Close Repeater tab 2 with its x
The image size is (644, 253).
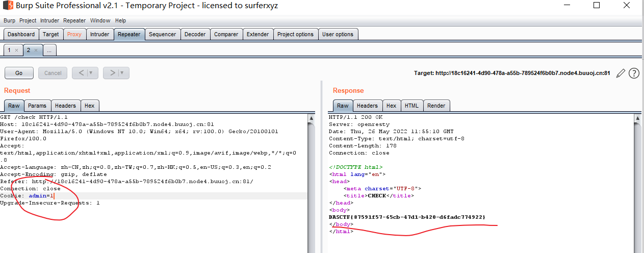36,50
